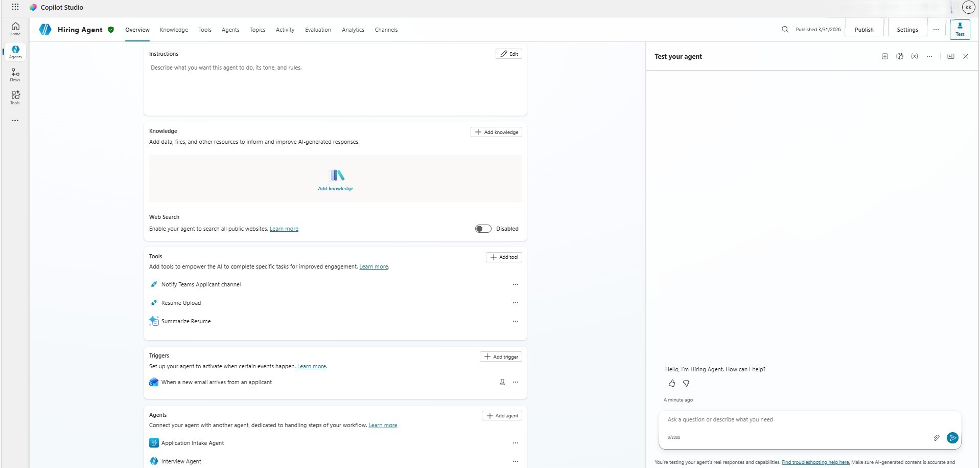
Task: Click the test trigger flask icon
Action: 502,382
